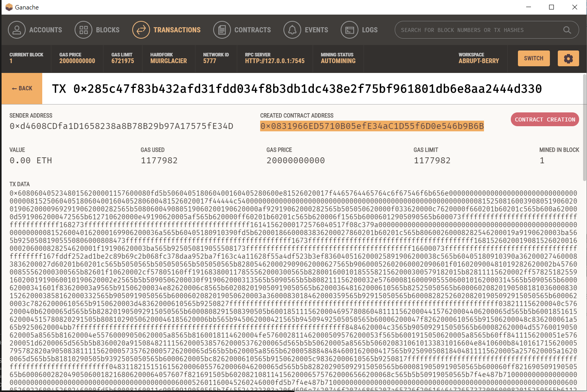Click the BACK button
This screenshot has height=392, width=587.
[x=22, y=88]
